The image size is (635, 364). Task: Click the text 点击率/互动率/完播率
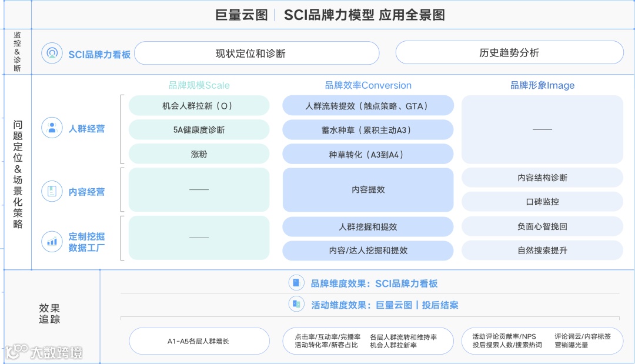coord(327,337)
